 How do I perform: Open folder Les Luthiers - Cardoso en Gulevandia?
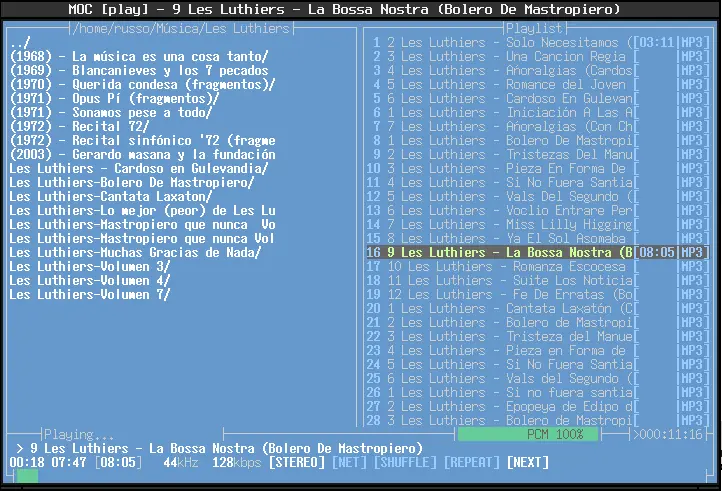[139, 168]
